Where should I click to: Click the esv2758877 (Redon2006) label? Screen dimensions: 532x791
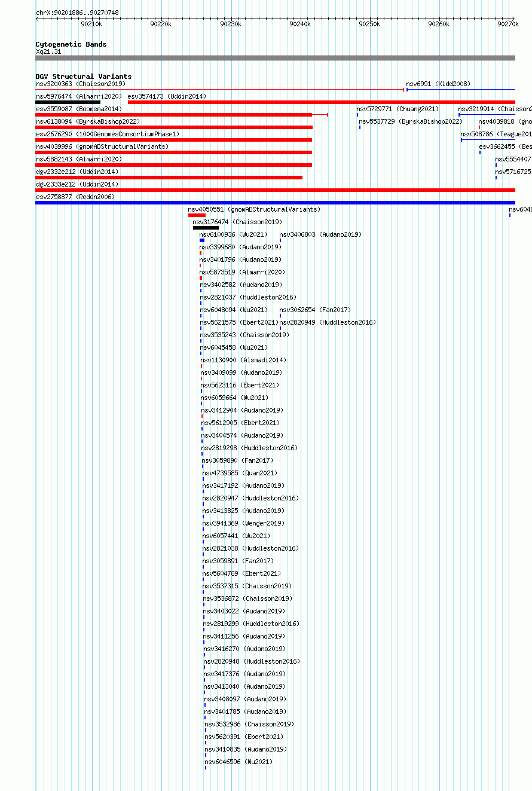[x=75, y=197]
